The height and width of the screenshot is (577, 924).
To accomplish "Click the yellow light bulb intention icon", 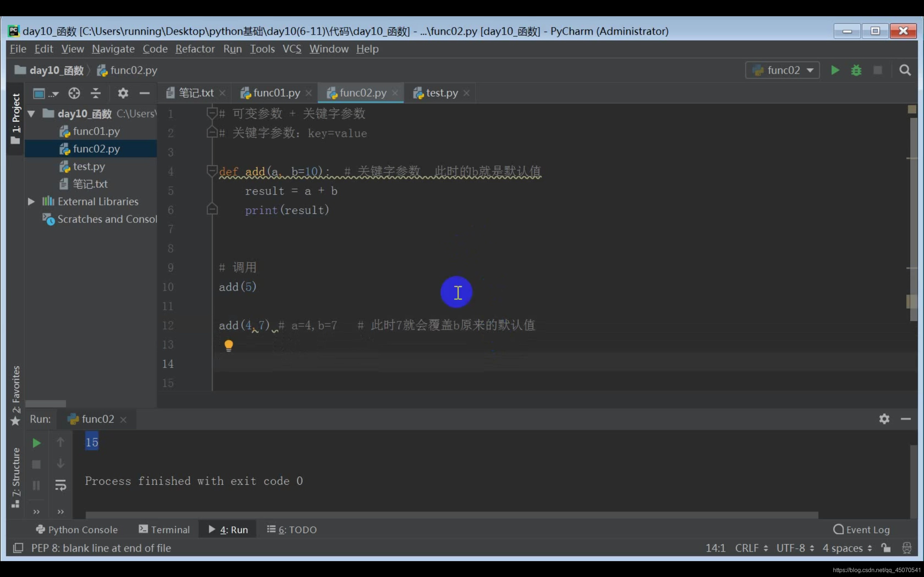I will [228, 345].
